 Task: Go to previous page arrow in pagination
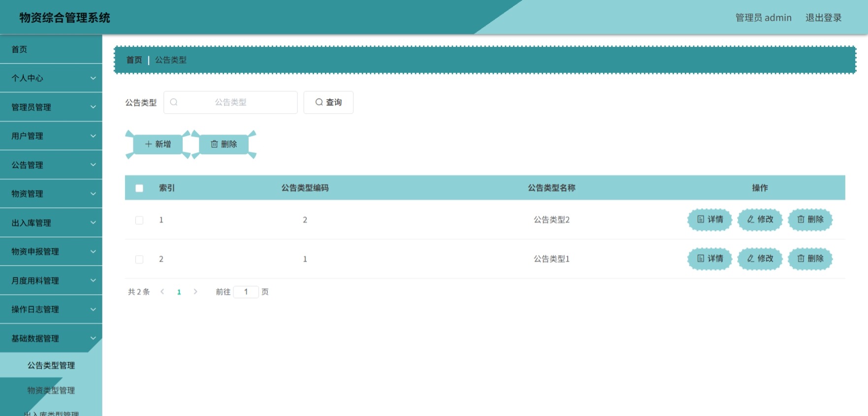click(x=162, y=292)
